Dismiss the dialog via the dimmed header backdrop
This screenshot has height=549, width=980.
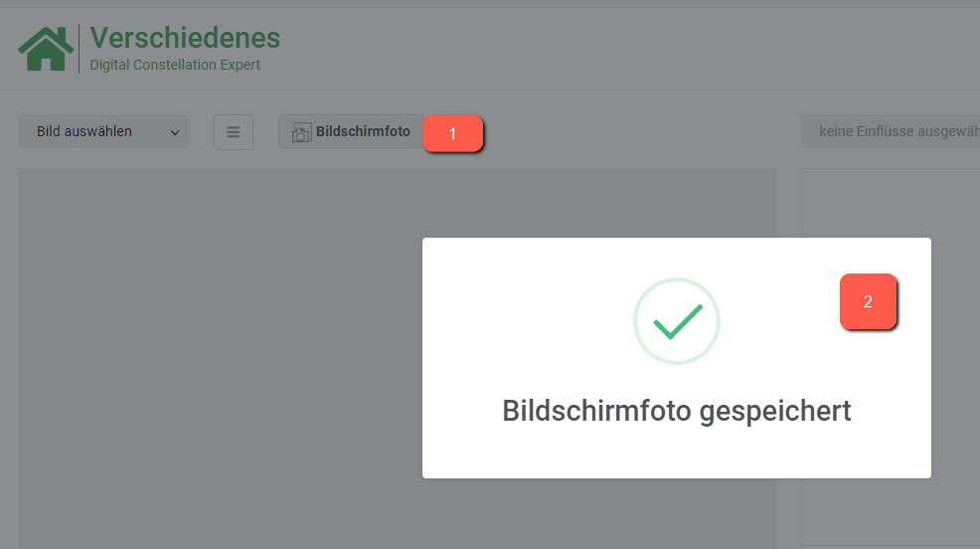(x=563, y=47)
